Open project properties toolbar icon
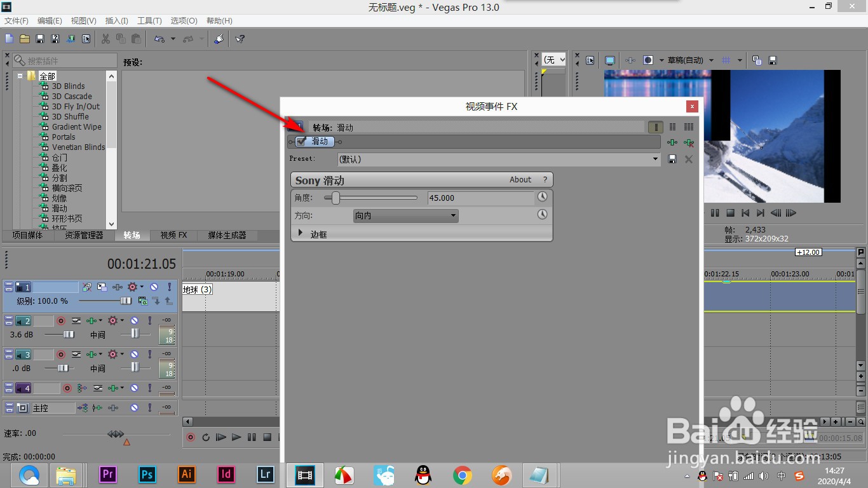Screen dimensions: 868x488 [x=86, y=39]
